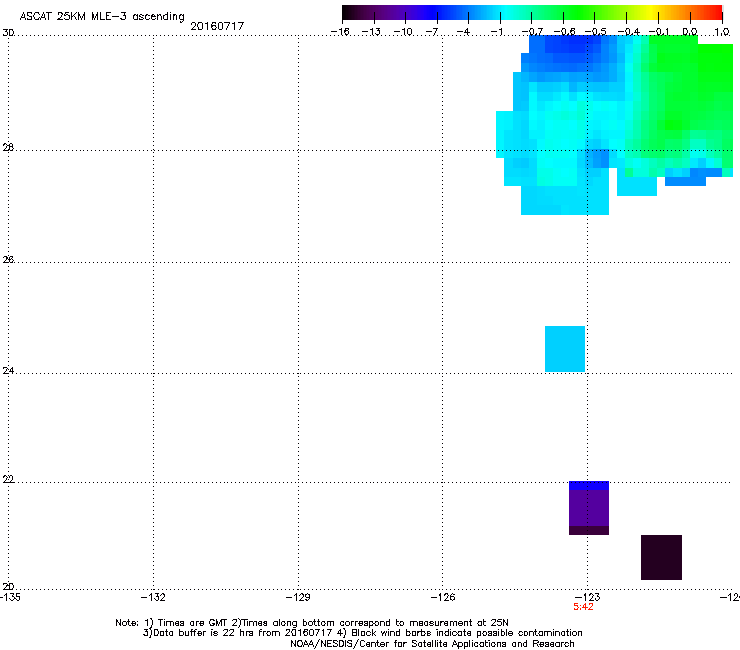Click the purple data block below 22N
This screenshot has width=740, height=650.
tap(589, 508)
